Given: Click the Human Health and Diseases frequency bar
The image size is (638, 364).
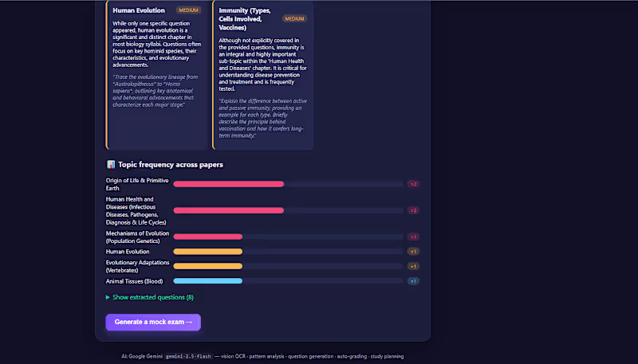Looking at the screenshot, I should click(229, 210).
